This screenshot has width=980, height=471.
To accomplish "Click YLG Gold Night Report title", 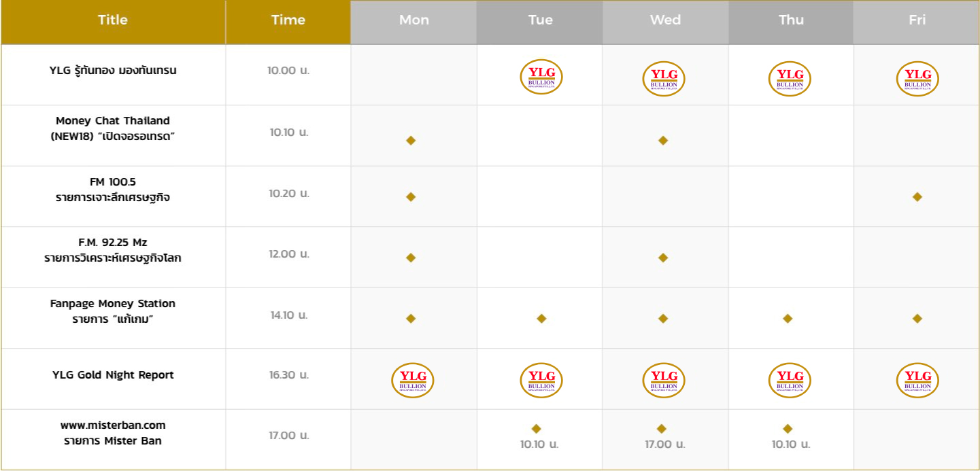I will [x=113, y=375].
